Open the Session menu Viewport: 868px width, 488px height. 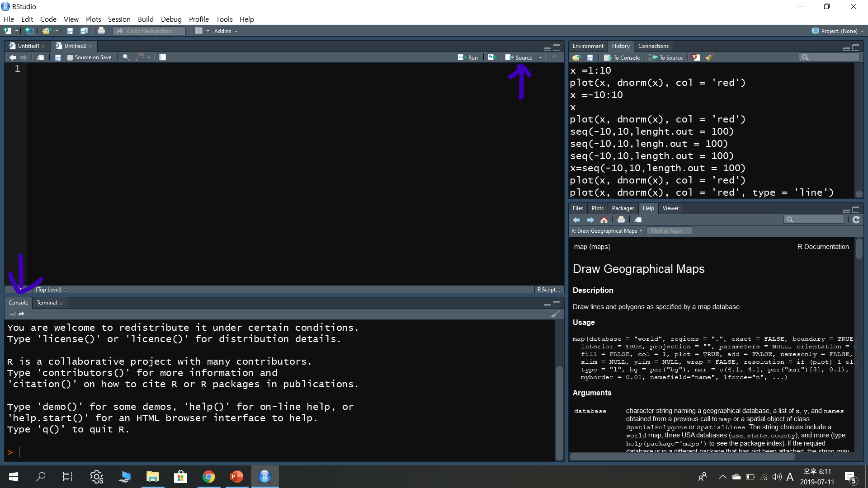pyautogui.click(x=119, y=19)
